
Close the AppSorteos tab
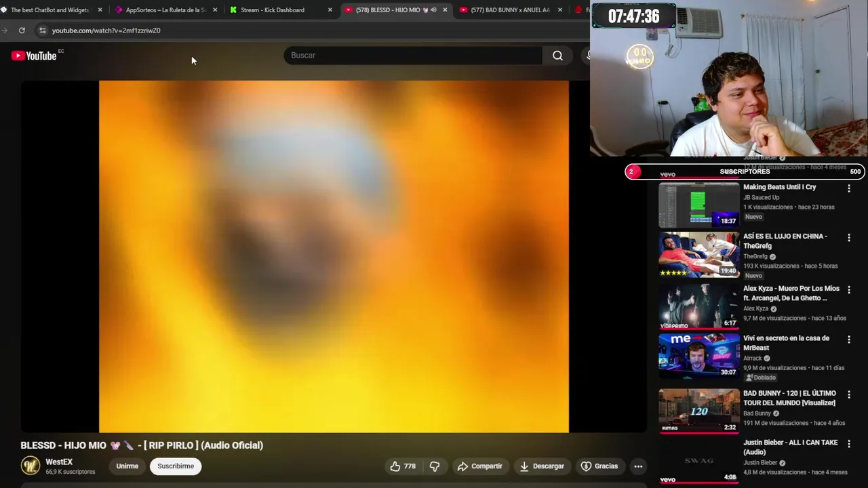(x=215, y=10)
